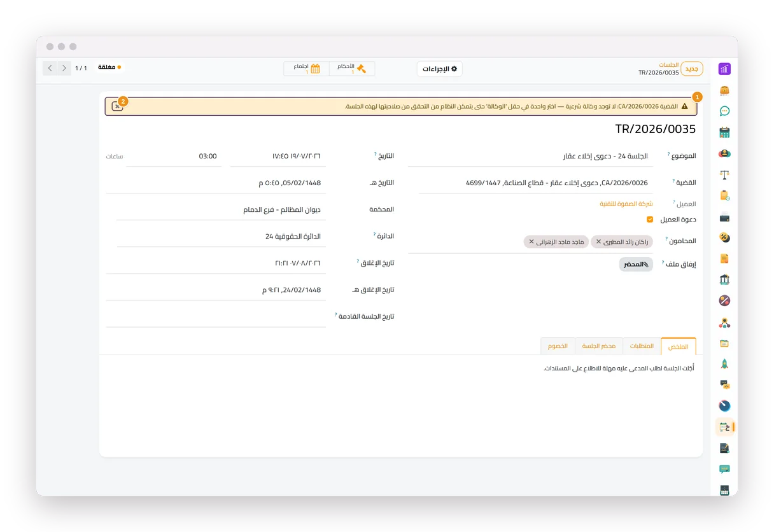Remove lawyer tag راكان رائد المطيري
The height and width of the screenshot is (532, 774).
tap(598, 242)
